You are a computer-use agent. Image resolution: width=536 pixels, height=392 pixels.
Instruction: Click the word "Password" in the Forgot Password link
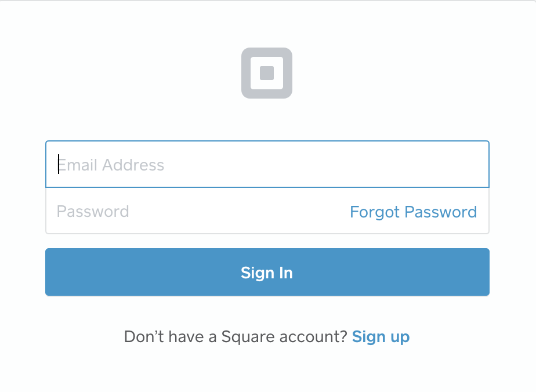tap(441, 212)
